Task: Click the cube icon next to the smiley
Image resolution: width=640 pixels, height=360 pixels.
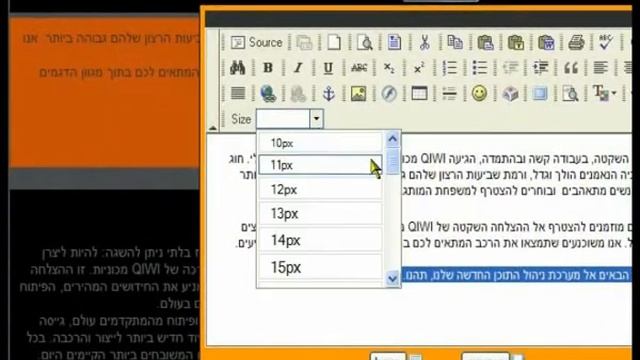Action: tap(510, 93)
